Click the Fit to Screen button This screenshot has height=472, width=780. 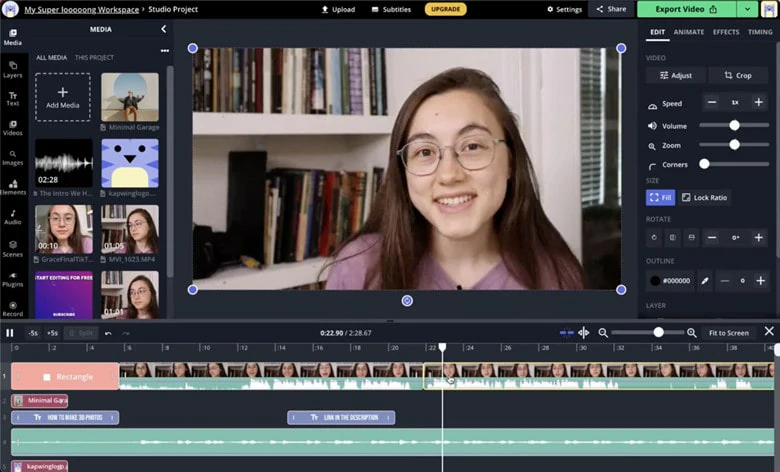[728, 333]
